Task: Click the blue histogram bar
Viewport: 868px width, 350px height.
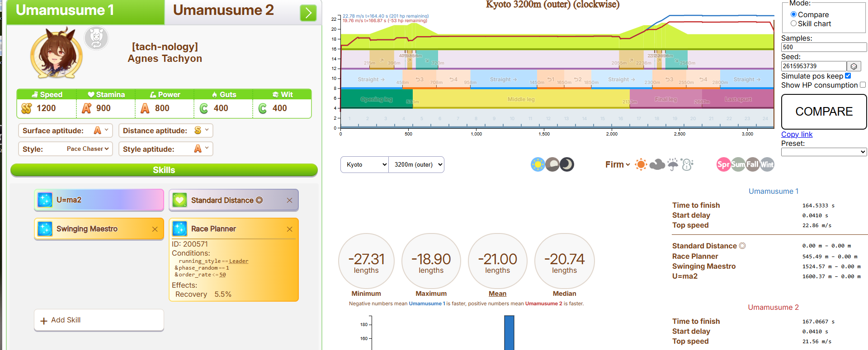Action: click(x=509, y=332)
